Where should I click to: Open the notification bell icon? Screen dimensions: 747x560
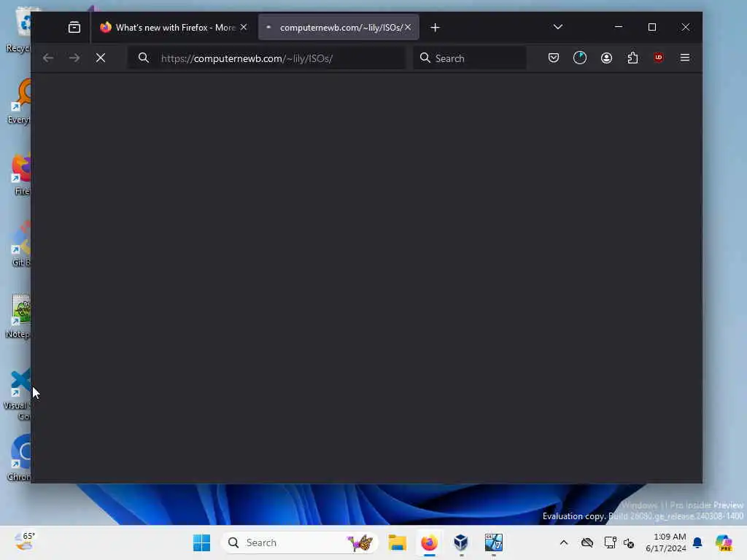click(697, 542)
